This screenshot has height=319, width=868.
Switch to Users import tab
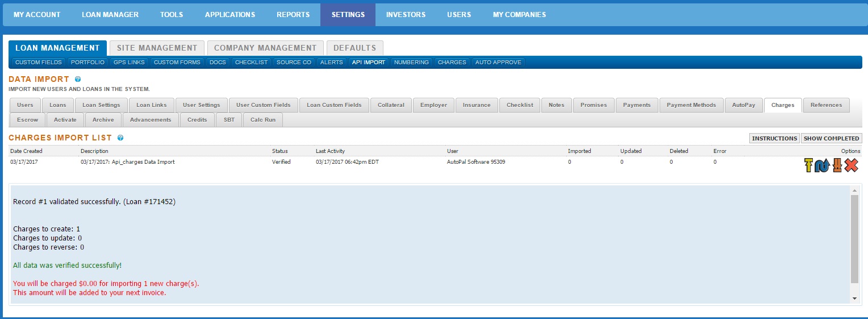[25, 105]
